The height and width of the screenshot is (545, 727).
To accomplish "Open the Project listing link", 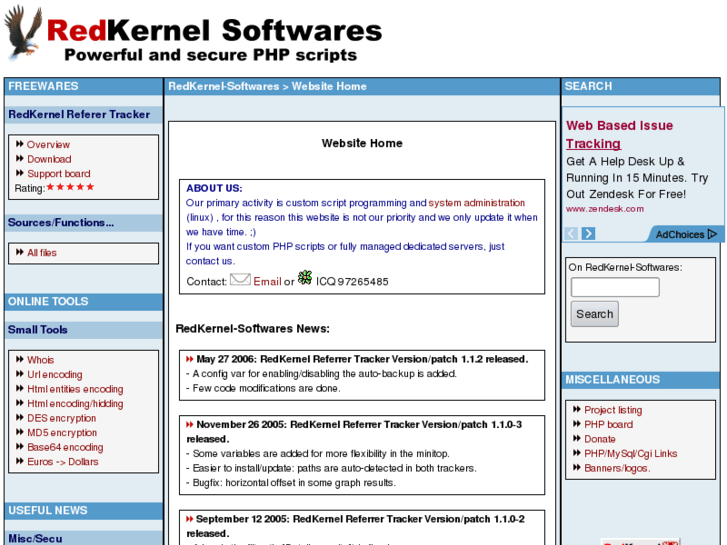I will coord(613,410).
